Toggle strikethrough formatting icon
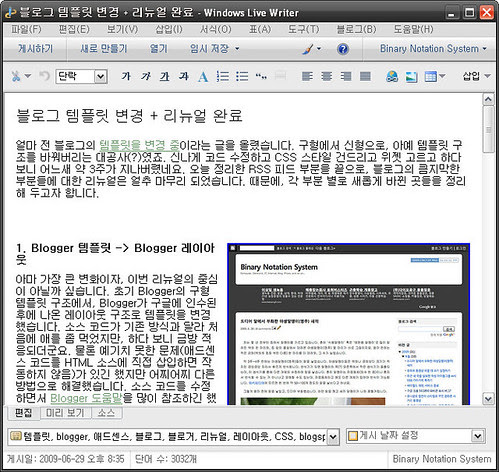Screen dimensions: 499x472 (184, 76)
